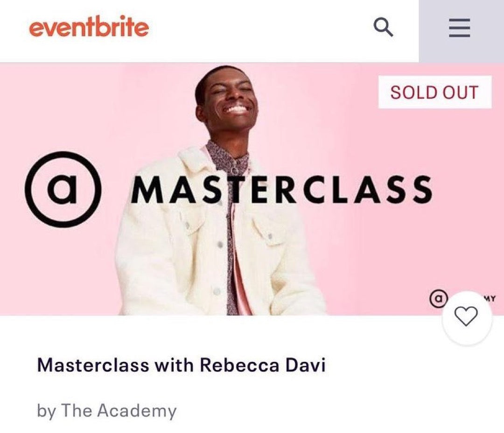The height and width of the screenshot is (433, 504).
Task: Click the small circled "a" watermark
Action: coord(438,299)
